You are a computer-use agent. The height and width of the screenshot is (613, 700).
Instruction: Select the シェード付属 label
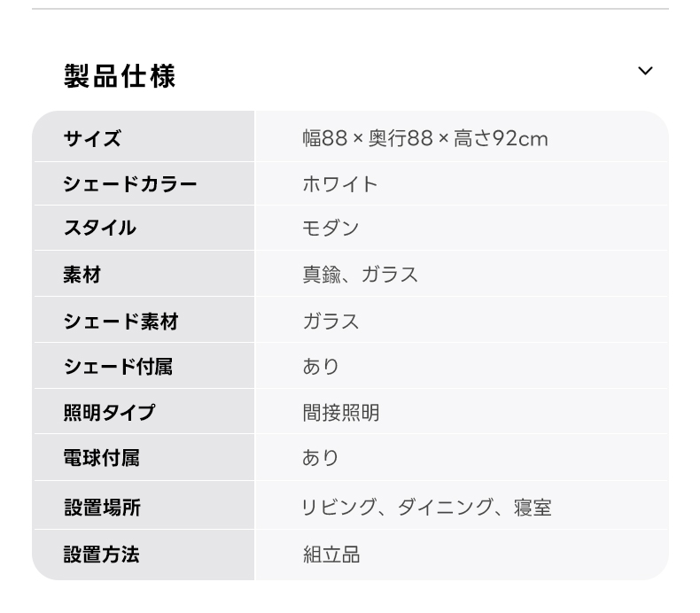coord(118,366)
